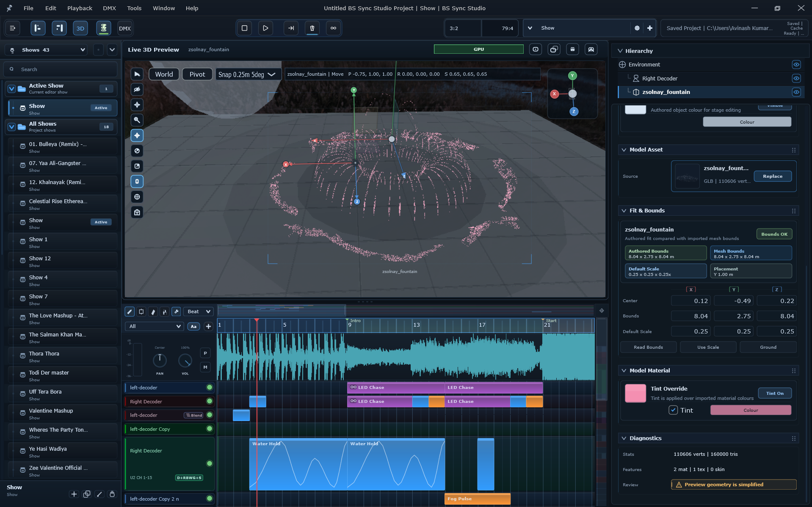The height and width of the screenshot is (507, 812).
Task: Click the cube box tool in viewport
Action: (x=137, y=212)
